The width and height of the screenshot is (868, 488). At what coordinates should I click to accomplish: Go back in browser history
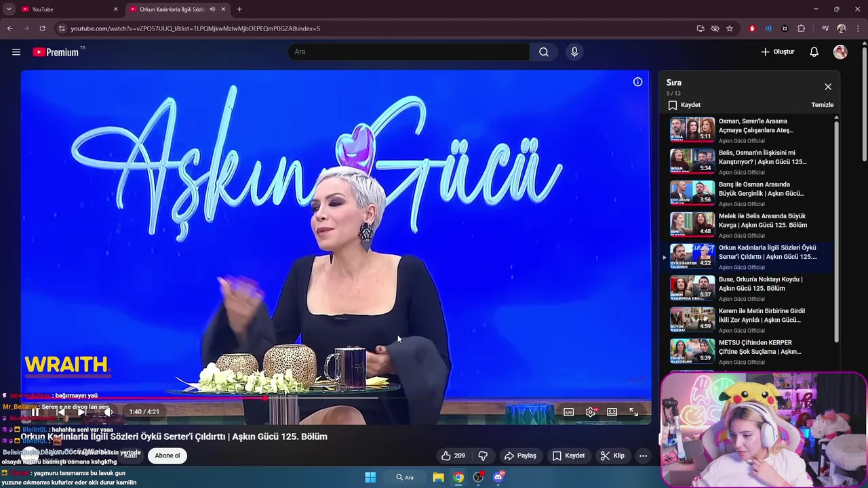click(x=9, y=28)
